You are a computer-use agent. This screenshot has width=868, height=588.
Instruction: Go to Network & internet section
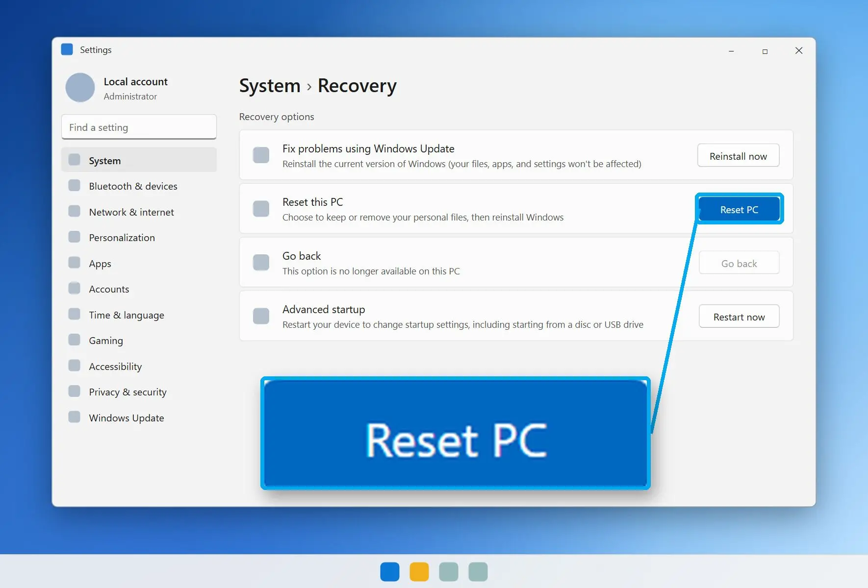point(139,212)
